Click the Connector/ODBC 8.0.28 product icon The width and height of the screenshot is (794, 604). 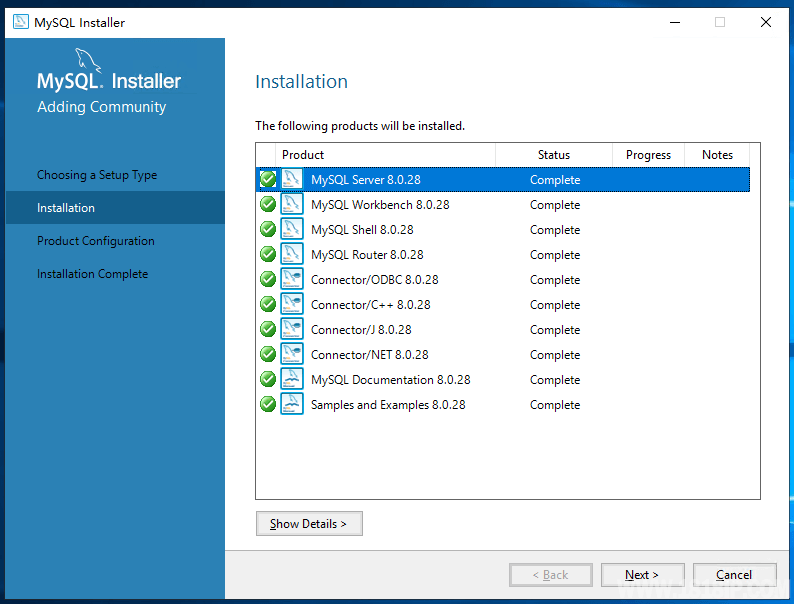(x=292, y=279)
